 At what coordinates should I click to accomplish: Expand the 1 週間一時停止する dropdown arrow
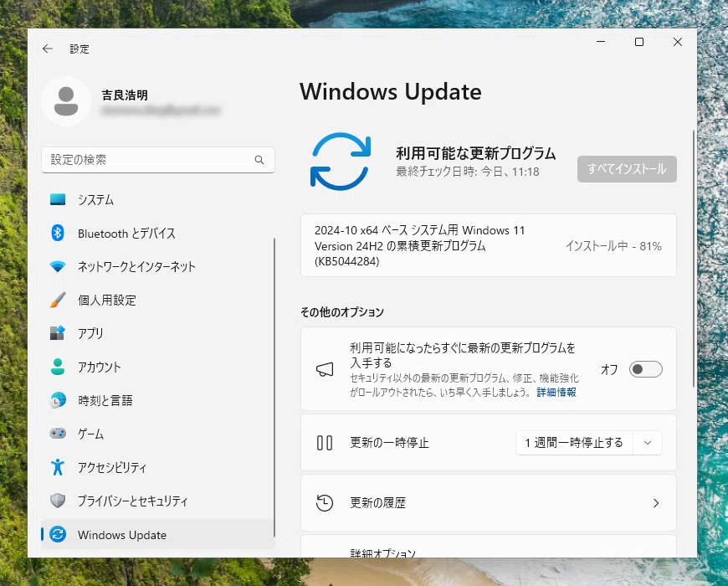coord(648,443)
